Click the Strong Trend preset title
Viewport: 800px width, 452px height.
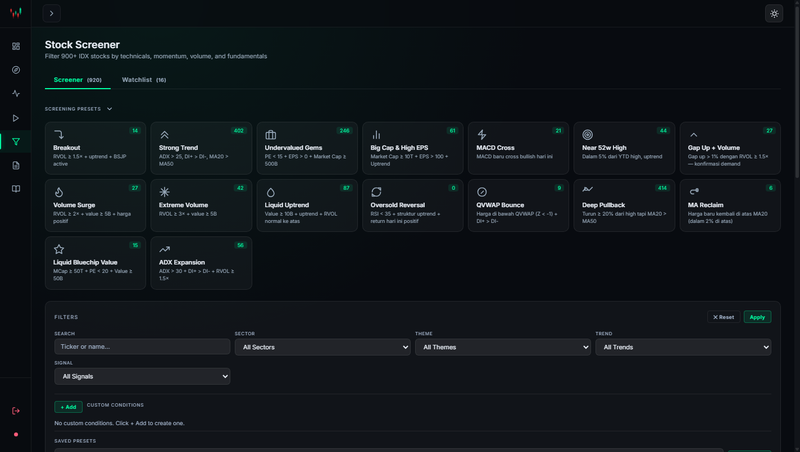pyautogui.click(x=178, y=147)
